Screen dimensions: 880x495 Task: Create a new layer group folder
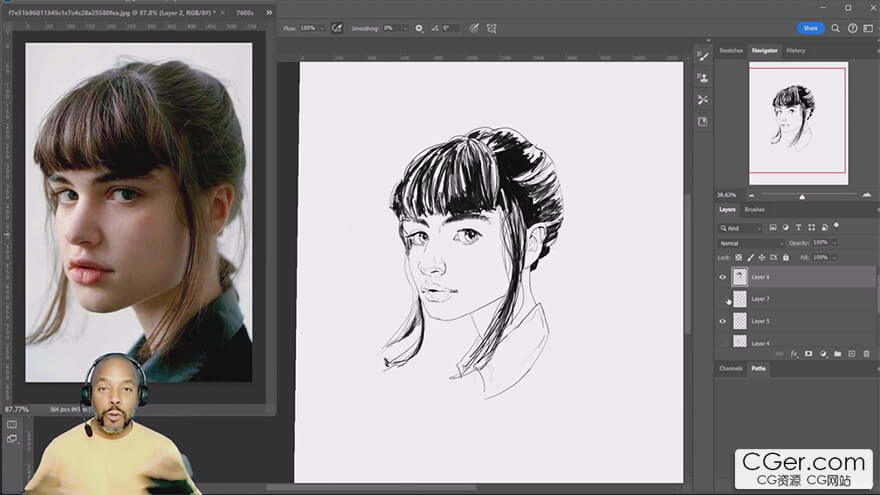point(838,354)
